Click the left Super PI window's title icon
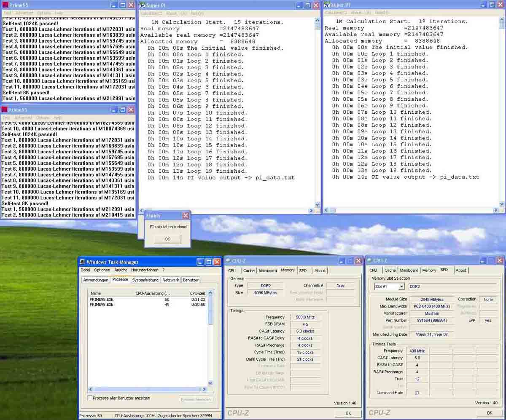 click(143, 5)
